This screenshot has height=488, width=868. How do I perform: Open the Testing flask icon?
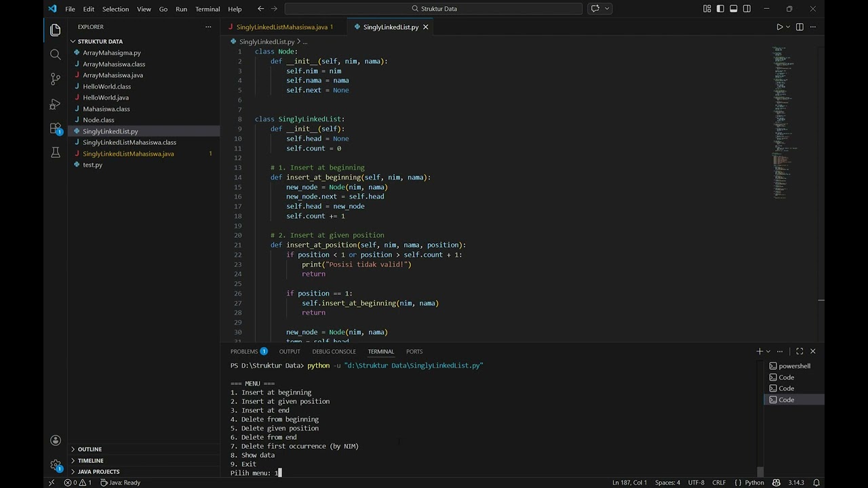click(56, 153)
